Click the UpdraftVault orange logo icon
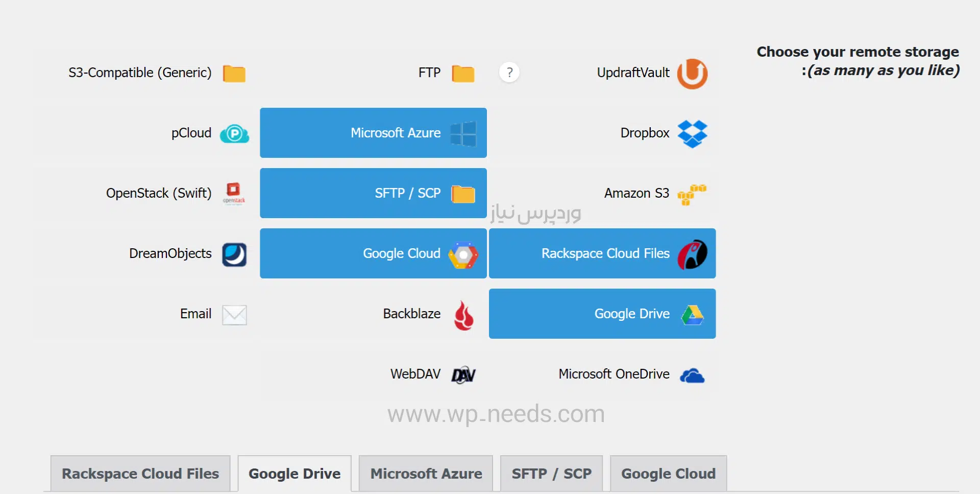 pyautogui.click(x=692, y=73)
